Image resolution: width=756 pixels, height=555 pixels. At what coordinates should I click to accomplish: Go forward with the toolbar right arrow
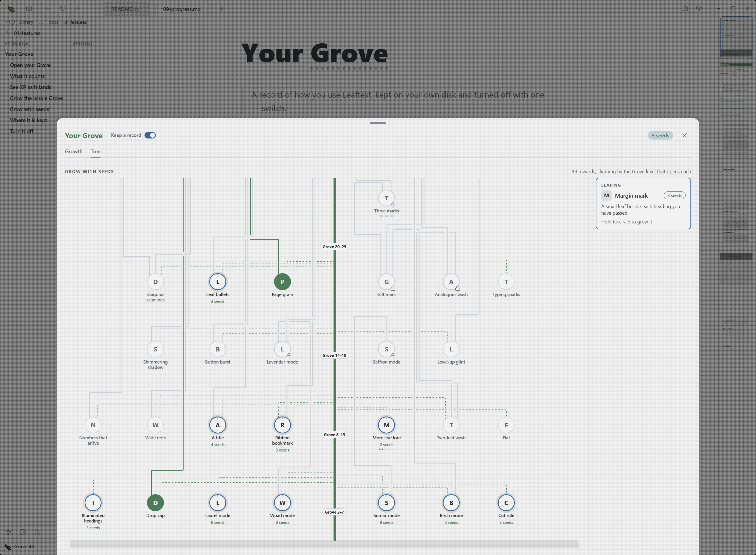tap(78, 8)
